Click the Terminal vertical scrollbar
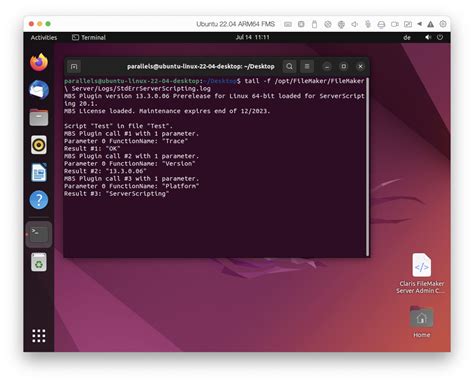Viewport: 474px width, 383px height. (x=367, y=167)
